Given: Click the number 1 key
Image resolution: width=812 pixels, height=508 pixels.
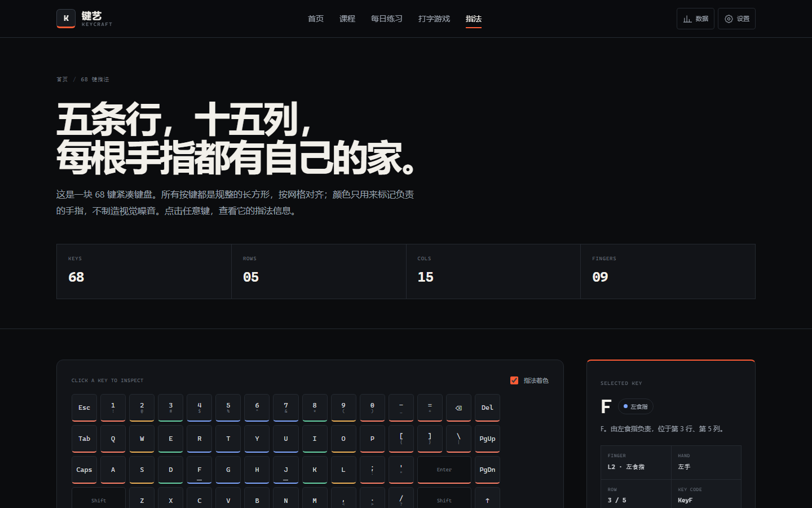Looking at the screenshot, I should pos(113,408).
